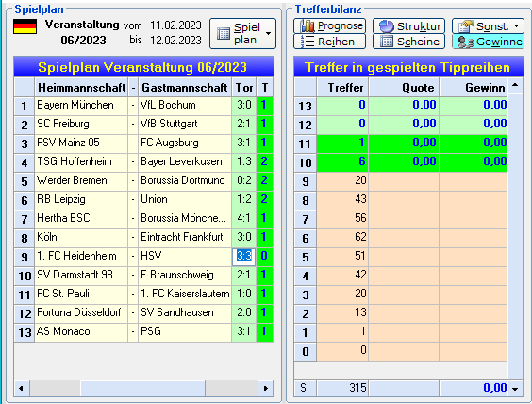
Task: Click the Tor column header
Action: tap(244, 87)
